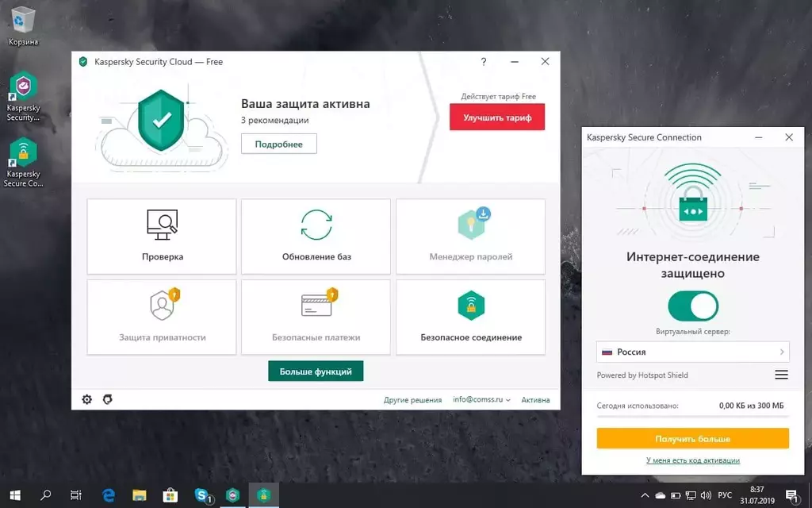Open File Explorer from the taskbar

(x=140, y=495)
